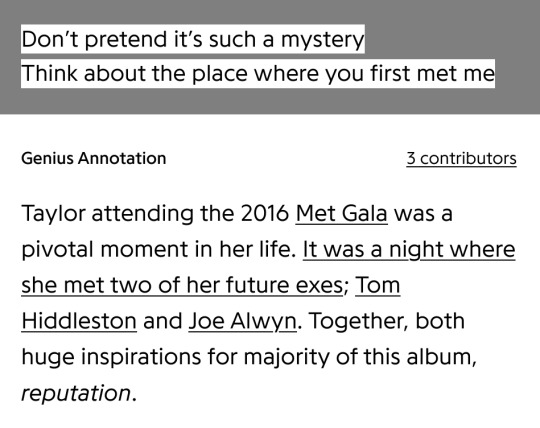
Task: Click the word "attending" in the first sentence
Action: coord(143,213)
